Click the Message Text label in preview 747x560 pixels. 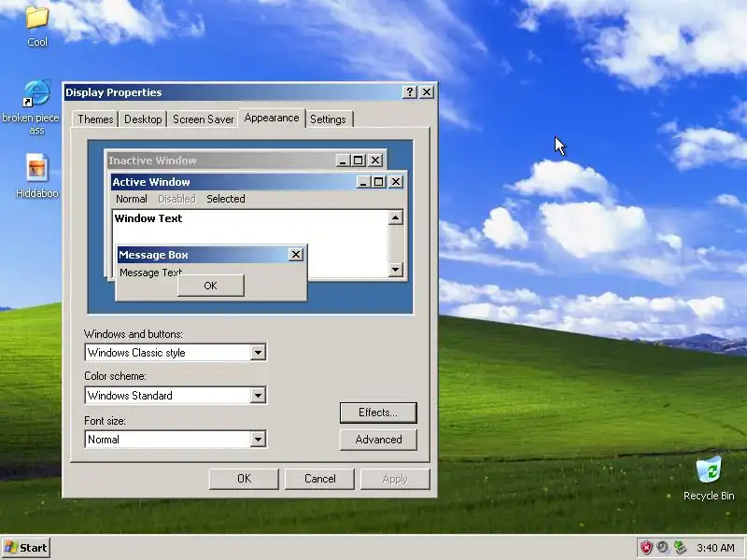150,273
